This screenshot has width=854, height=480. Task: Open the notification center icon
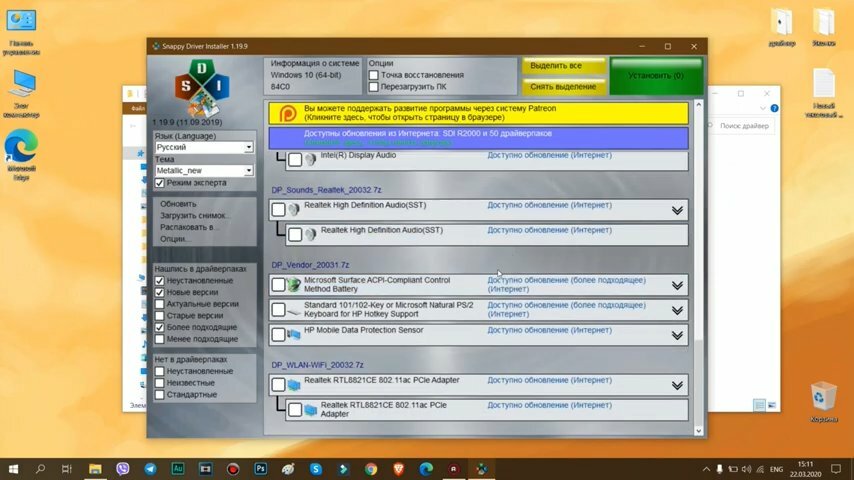(836, 469)
